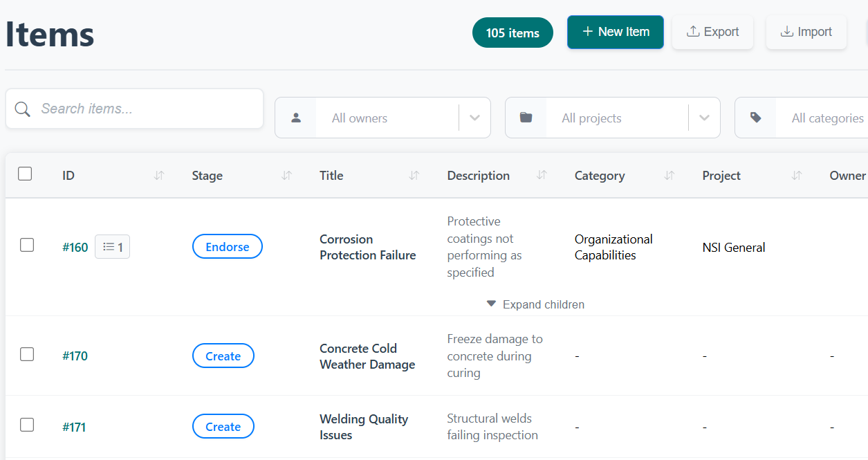Click the New Item button
868x460 pixels.
(615, 32)
